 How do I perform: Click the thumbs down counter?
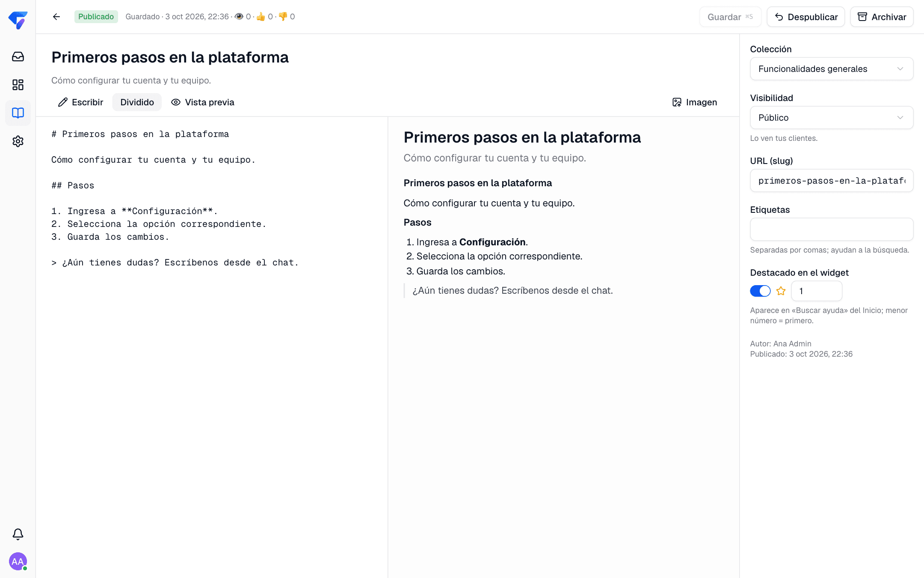(x=287, y=17)
